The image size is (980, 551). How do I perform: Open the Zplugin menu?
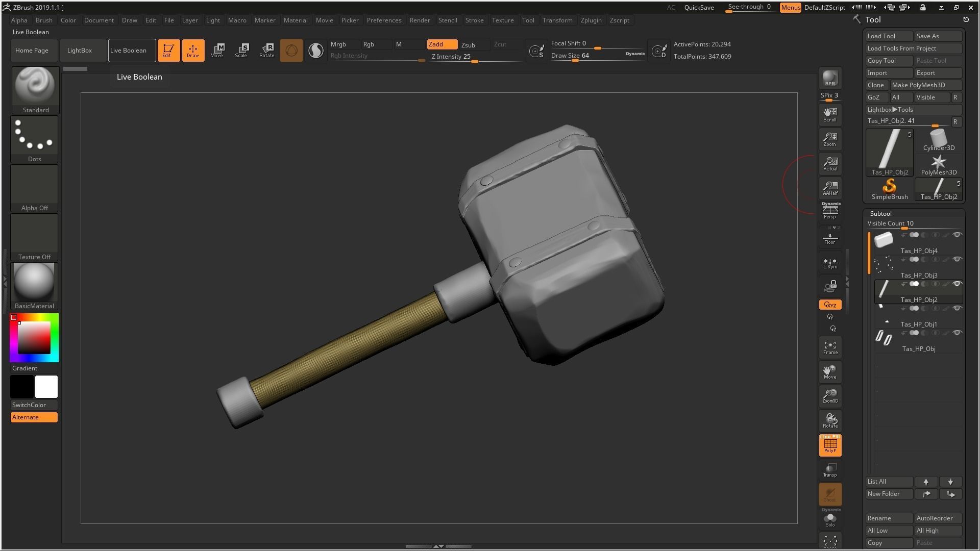591,20
